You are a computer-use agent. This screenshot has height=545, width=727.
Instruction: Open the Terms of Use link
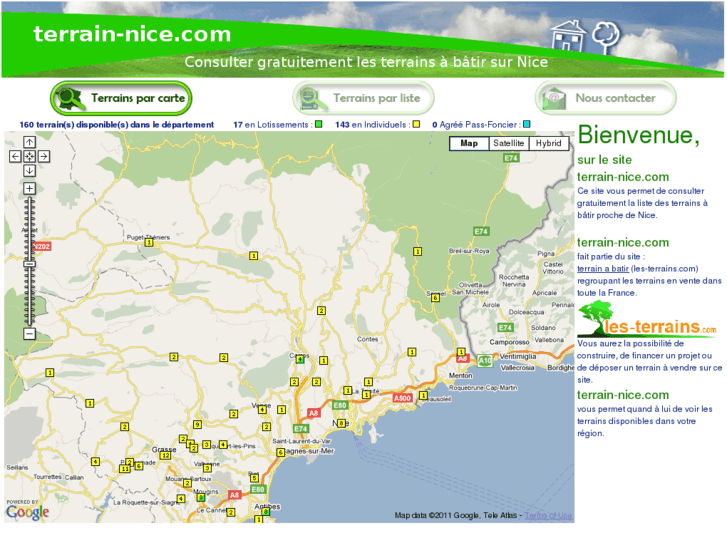[x=548, y=515]
